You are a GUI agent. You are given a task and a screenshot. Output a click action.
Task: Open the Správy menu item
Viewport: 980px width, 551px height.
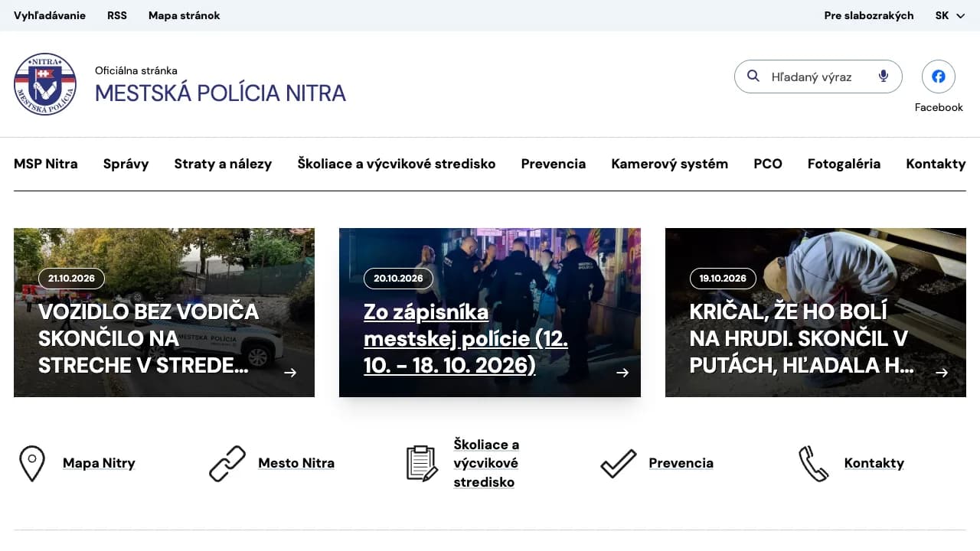pos(126,164)
